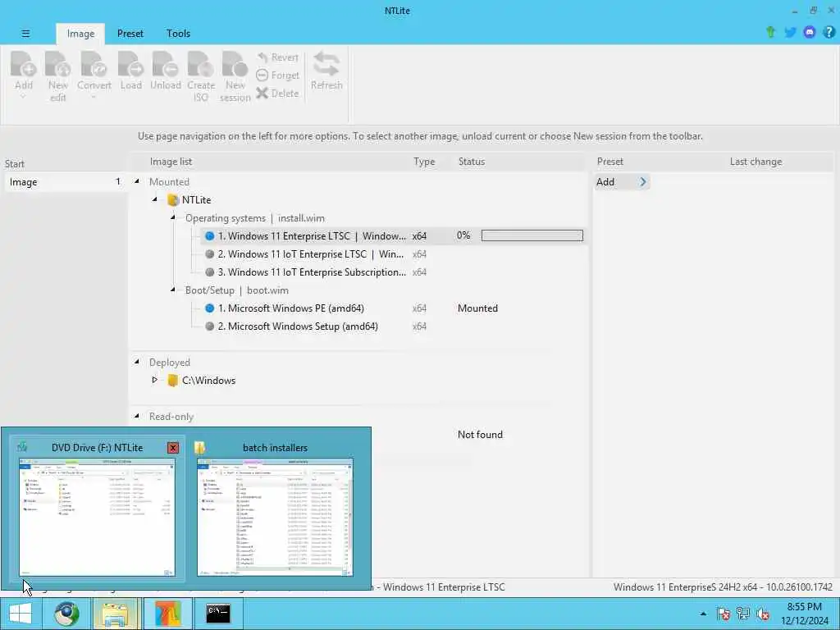Collapse the Read-only group
The height and width of the screenshot is (630, 840).
click(x=137, y=416)
